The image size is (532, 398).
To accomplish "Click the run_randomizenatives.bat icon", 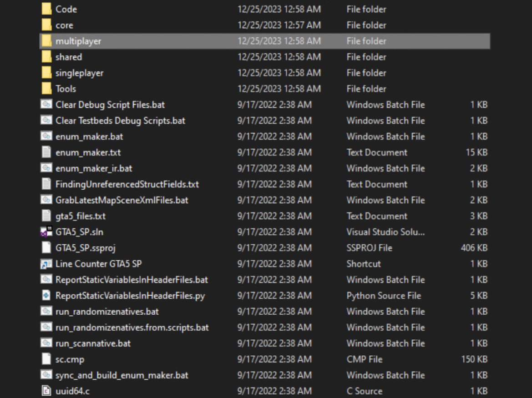I will [x=46, y=312].
